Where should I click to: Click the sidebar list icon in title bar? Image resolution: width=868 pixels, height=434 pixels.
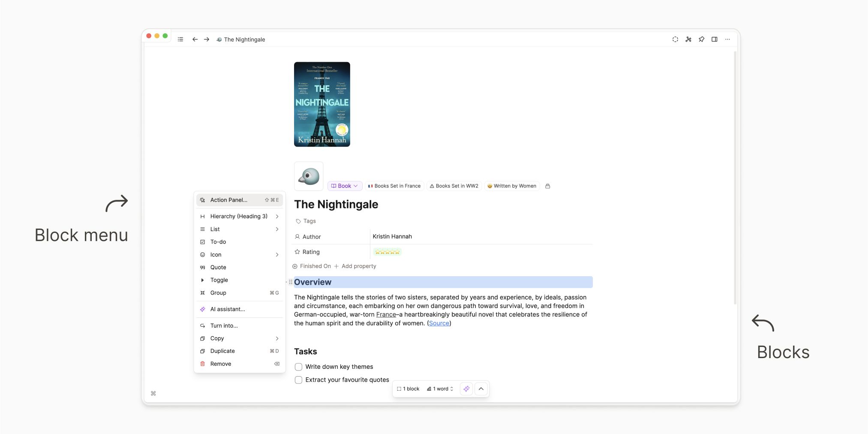(180, 39)
